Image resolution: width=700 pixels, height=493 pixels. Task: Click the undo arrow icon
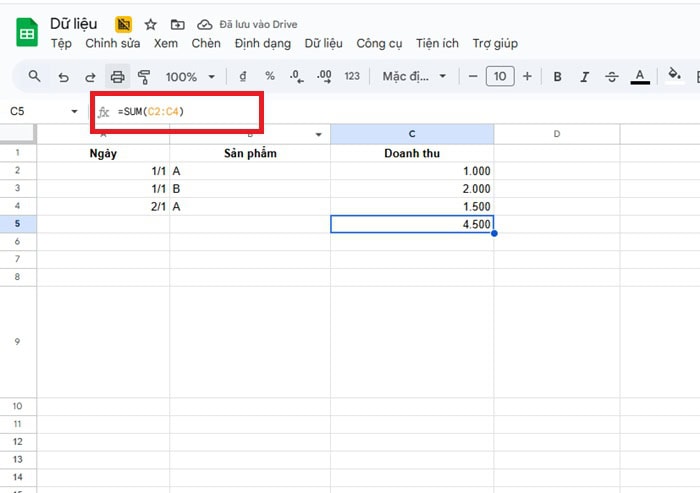coord(63,76)
